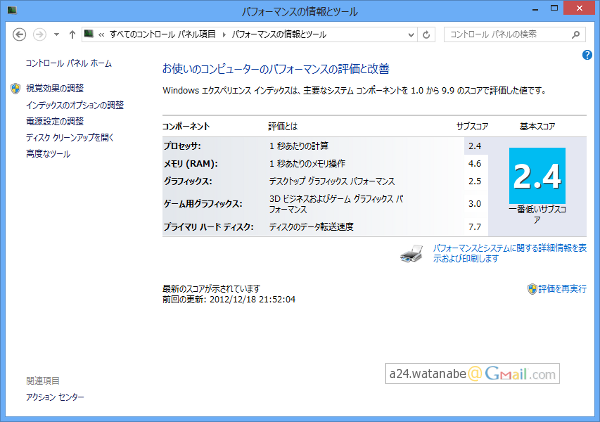Click the printer icon
Screen dimensions: 600x422
pos(412,254)
